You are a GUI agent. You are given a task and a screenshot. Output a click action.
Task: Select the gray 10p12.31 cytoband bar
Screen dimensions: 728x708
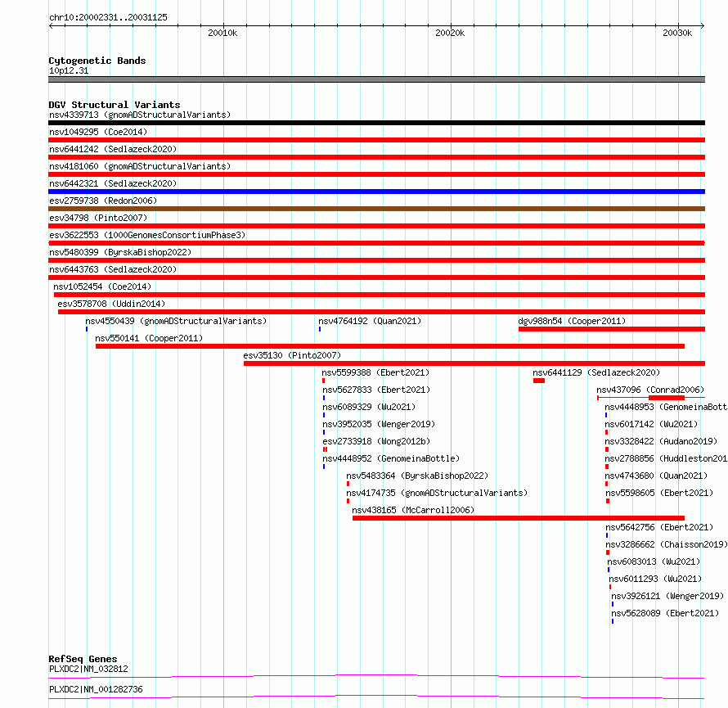[x=376, y=79]
